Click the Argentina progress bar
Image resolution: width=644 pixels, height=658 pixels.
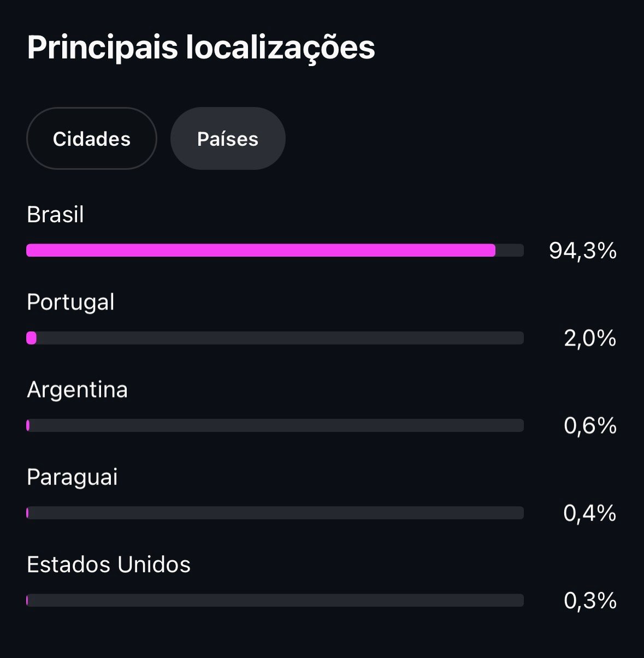(275, 425)
